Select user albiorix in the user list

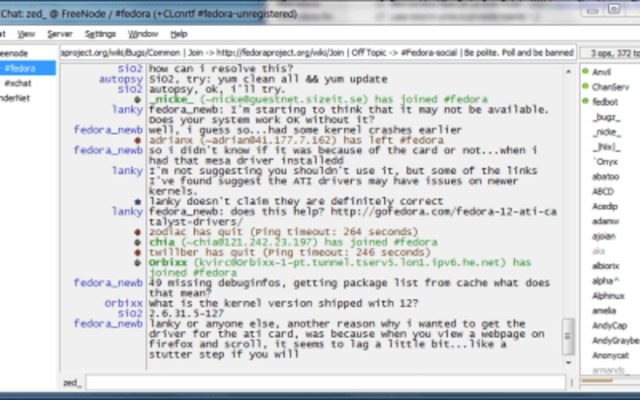[x=606, y=266]
